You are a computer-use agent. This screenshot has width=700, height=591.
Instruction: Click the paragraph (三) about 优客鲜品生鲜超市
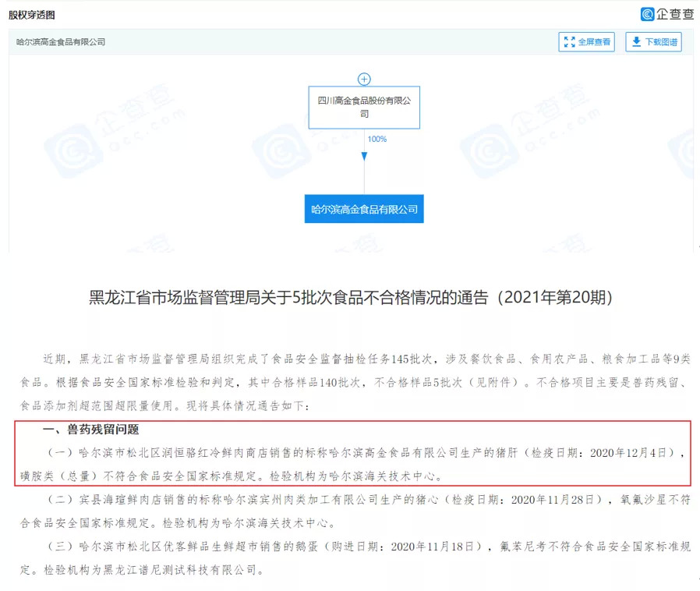(x=355, y=558)
